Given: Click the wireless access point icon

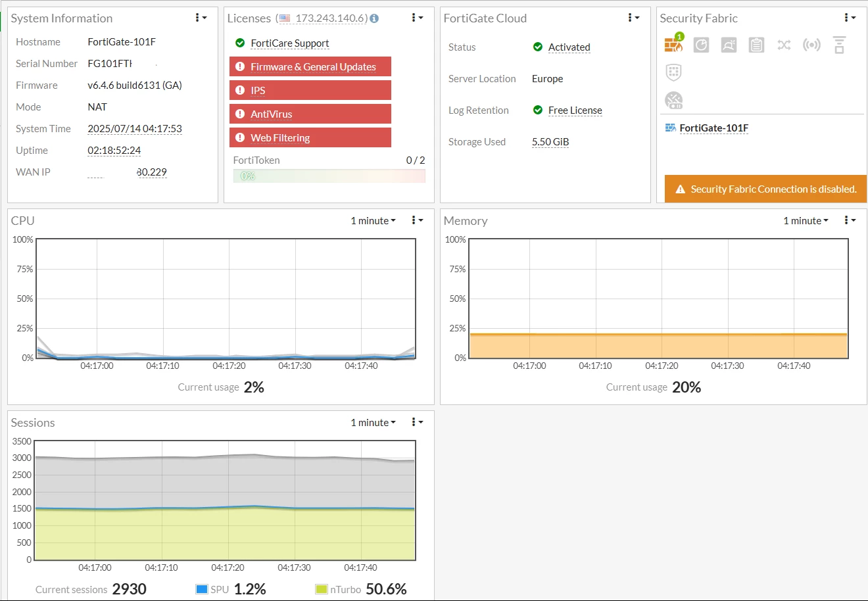Looking at the screenshot, I should coord(811,45).
